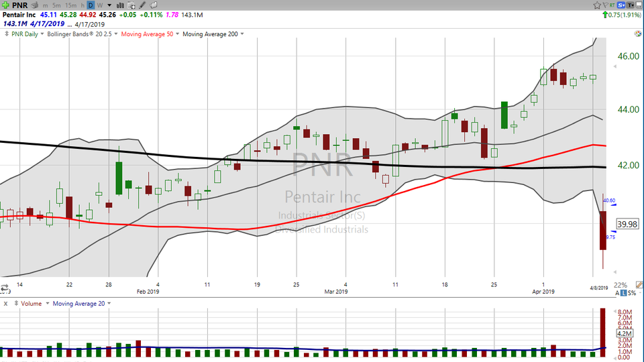
Task: Select the pencil drawing tools icon
Action: (x=142, y=5)
